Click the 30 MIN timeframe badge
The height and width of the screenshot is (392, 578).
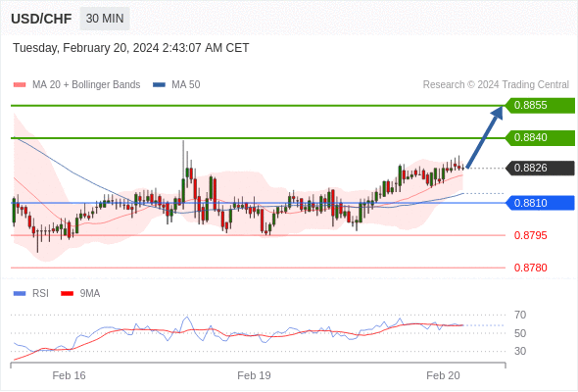[x=105, y=19]
